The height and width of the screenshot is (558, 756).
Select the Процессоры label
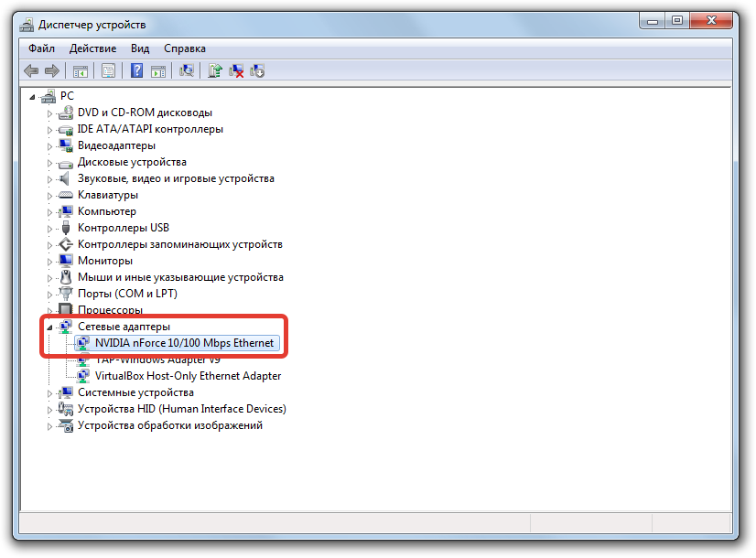coord(111,310)
